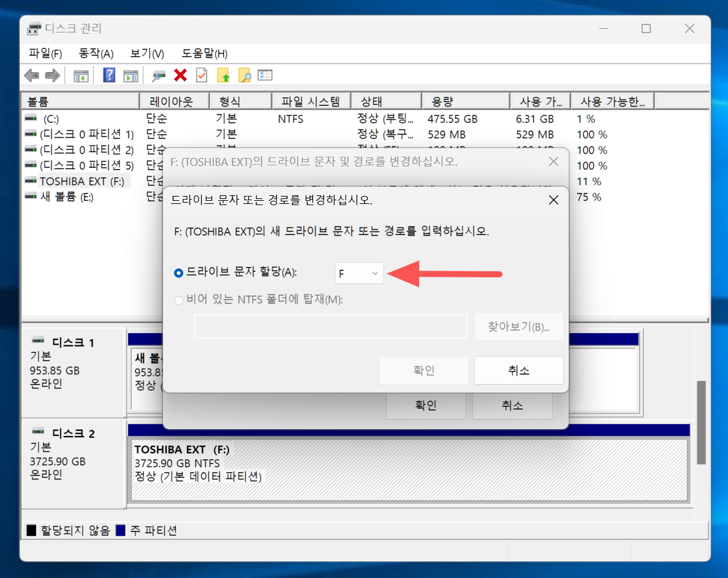Select 드라이브 문자 할당(A) radio button
Screen dimensions: 728x578
point(178,272)
